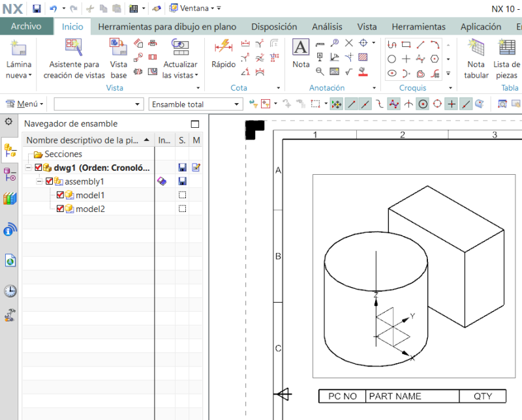Screen dimensions: 522x420
Task: Toggle the assembly1 checkbox
Action: pyautogui.click(x=50, y=181)
